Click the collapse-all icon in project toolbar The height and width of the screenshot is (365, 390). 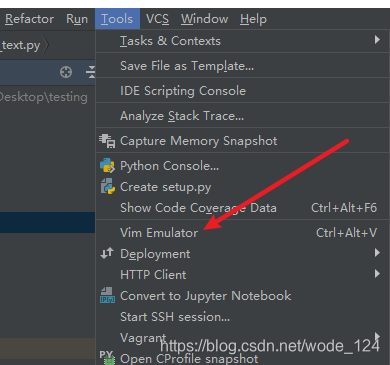[x=91, y=72]
